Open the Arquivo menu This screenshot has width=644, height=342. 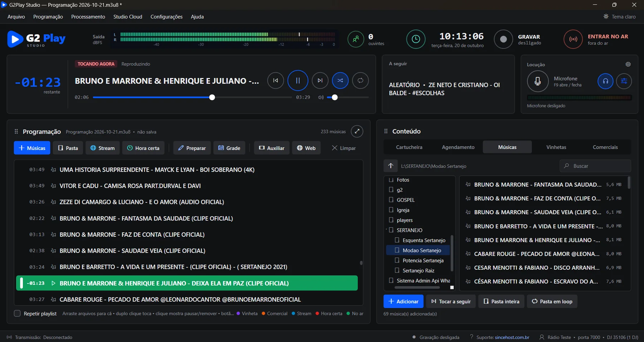(x=16, y=17)
